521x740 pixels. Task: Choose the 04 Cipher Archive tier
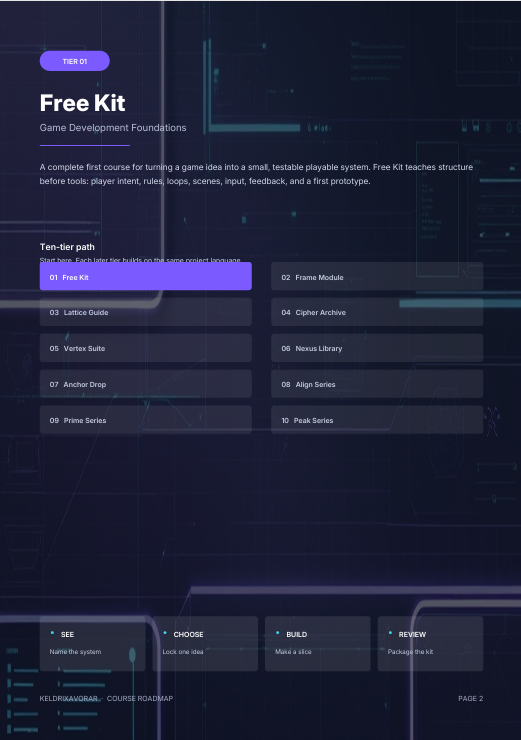click(377, 312)
